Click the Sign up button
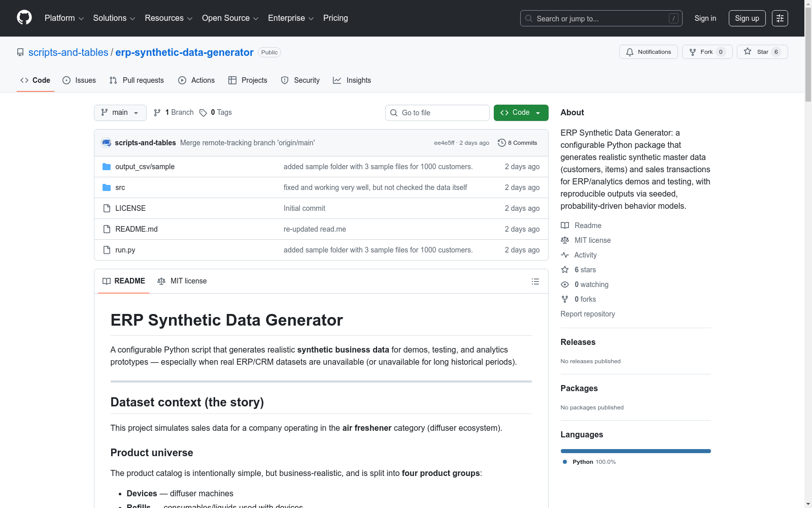 click(x=747, y=18)
